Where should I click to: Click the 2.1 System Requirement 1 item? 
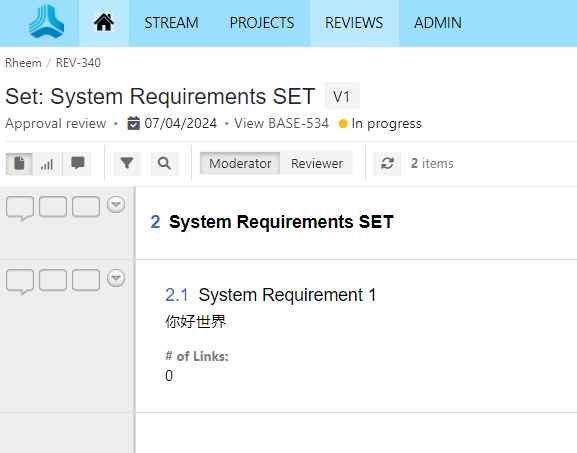tap(270, 295)
